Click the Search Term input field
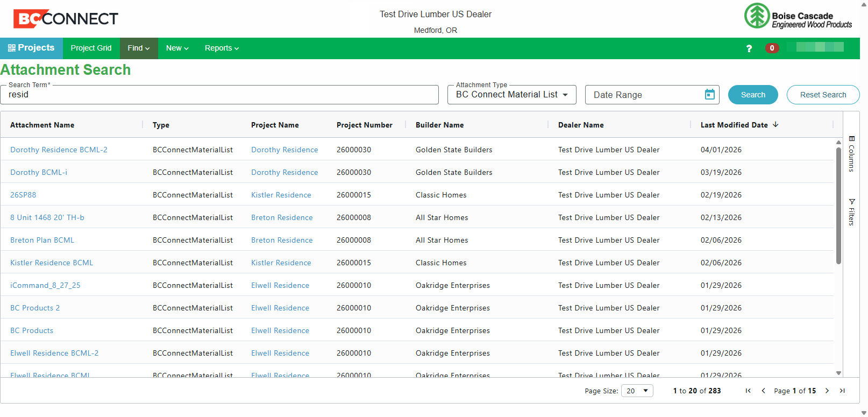 coord(219,95)
